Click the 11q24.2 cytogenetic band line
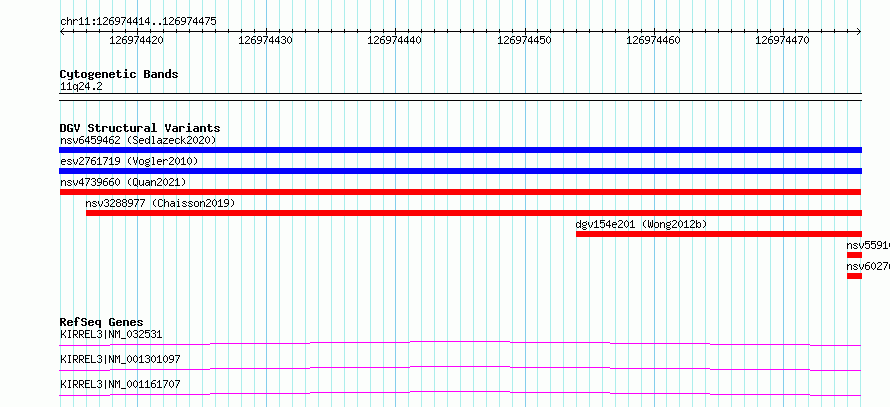 pos(460,96)
